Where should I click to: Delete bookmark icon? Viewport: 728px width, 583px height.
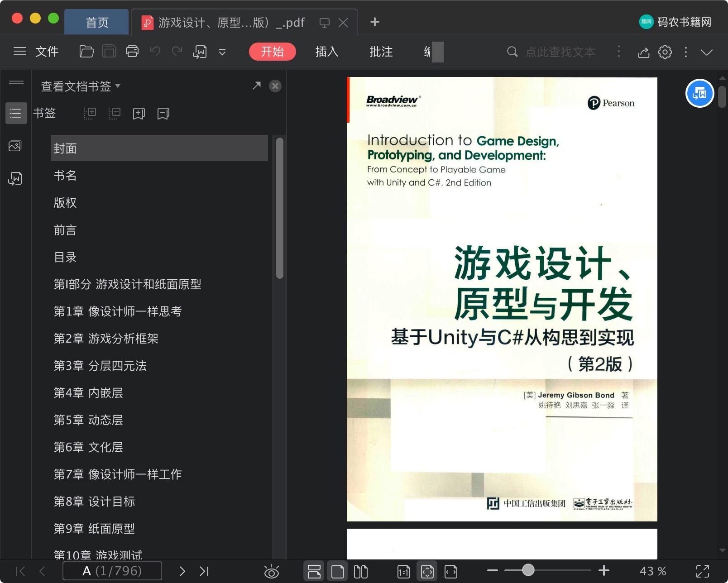pos(163,114)
